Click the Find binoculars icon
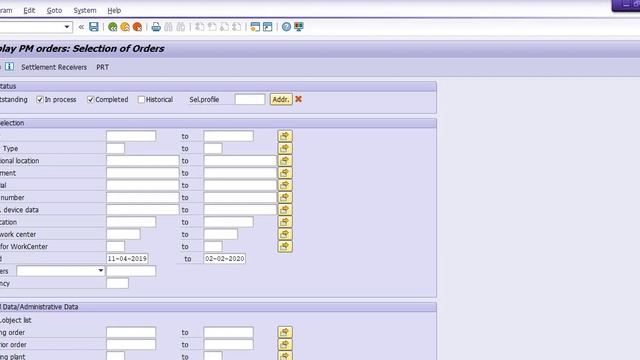Viewport: 640px width, 360px height. (168, 27)
